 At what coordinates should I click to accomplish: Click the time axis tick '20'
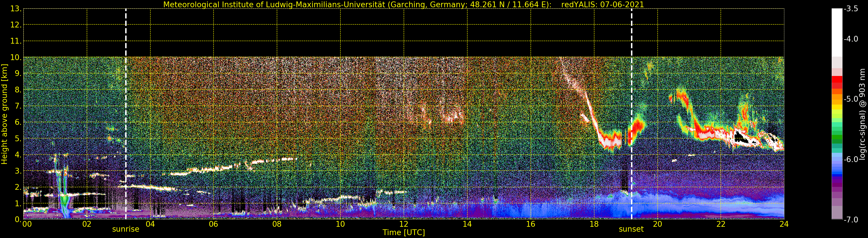[657, 224]
